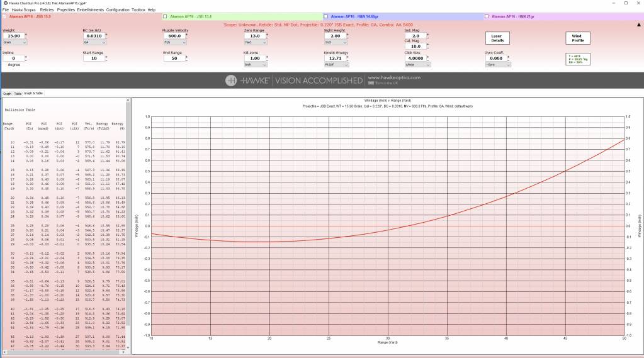This screenshot has width=644, height=358.
Task: Enable the Ataman AP16 - H&N 21gr checkbox
Action: coord(486,16)
